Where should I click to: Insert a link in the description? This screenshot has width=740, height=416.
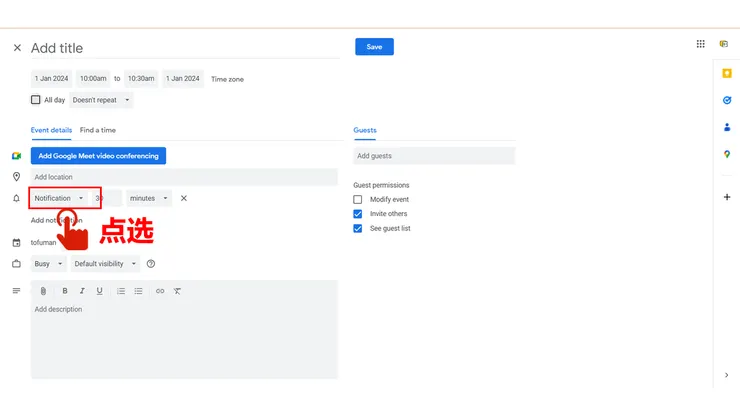(159, 291)
